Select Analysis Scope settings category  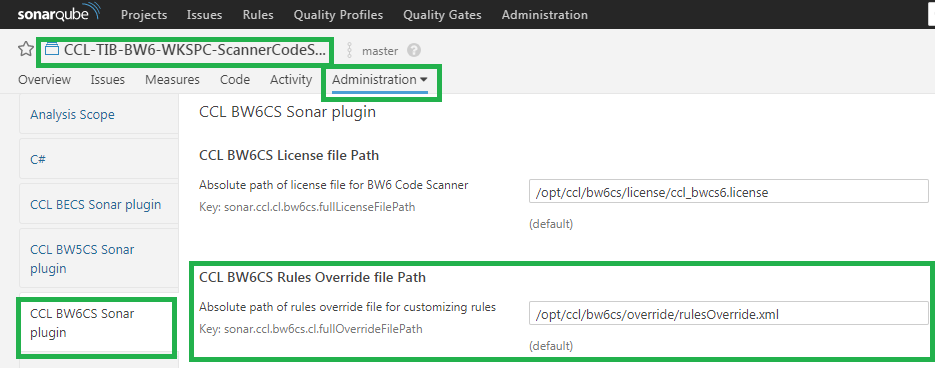pos(98,114)
